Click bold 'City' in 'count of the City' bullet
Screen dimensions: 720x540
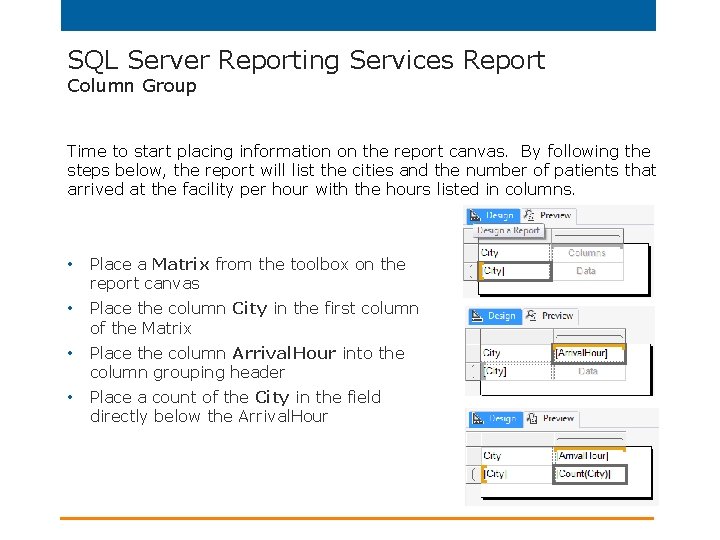pyautogui.click(x=272, y=398)
